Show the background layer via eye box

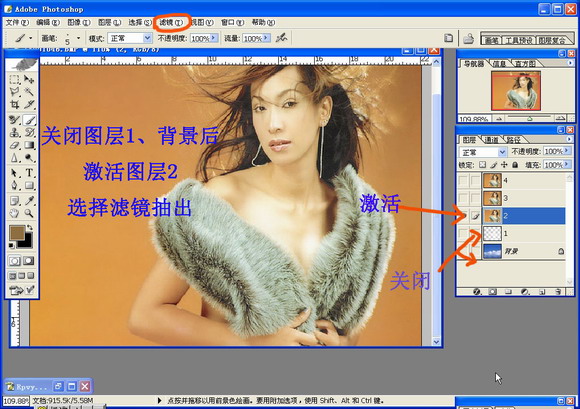(x=463, y=251)
